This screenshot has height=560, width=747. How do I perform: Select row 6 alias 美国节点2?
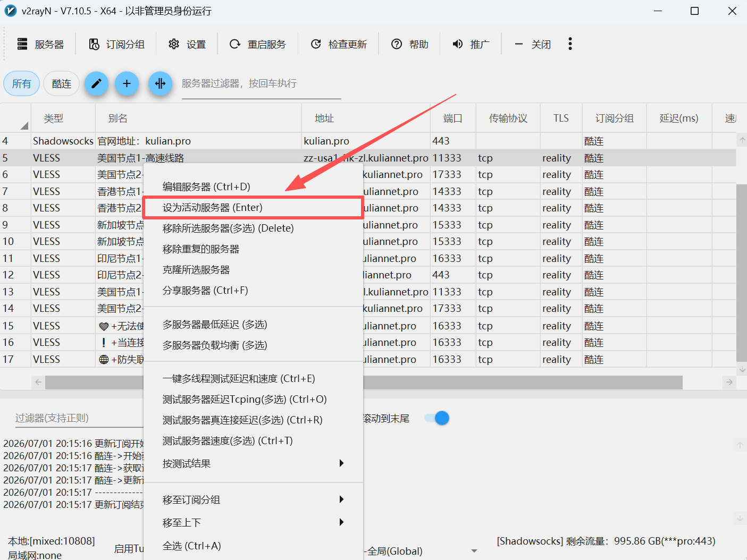(x=120, y=174)
